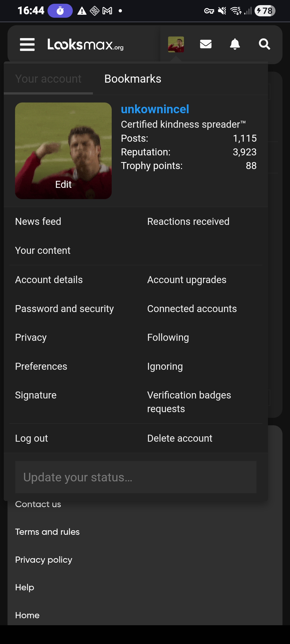The height and width of the screenshot is (644, 290).
Task: Tap the small profile avatar in header
Action: 176,44
